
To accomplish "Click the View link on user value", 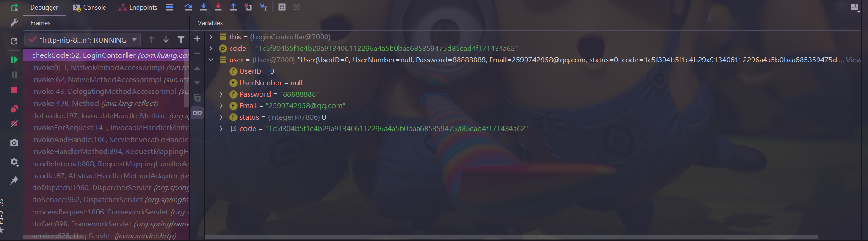I will (x=853, y=60).
